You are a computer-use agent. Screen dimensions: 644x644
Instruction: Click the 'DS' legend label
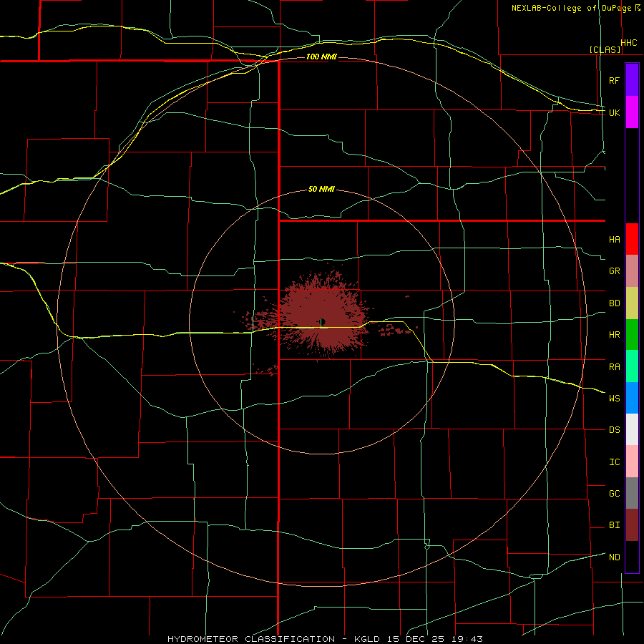tap(615, 430)
